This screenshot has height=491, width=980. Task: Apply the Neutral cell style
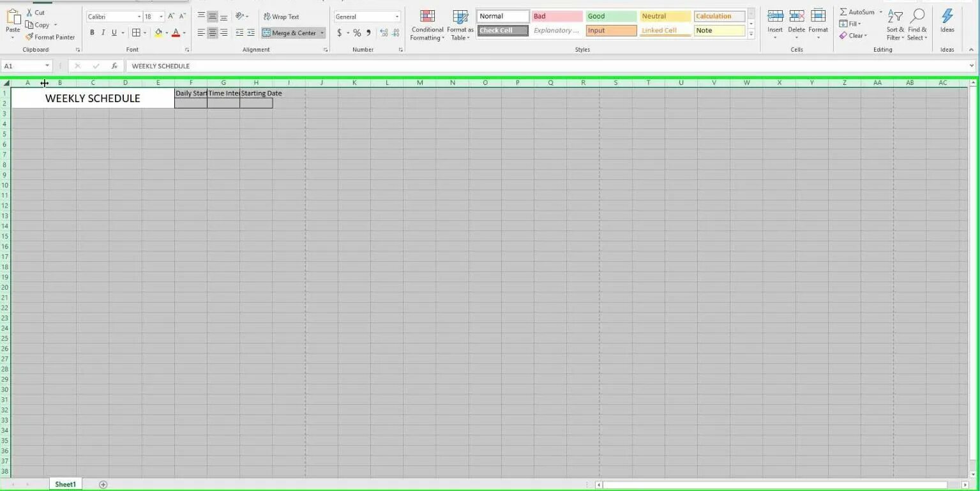665,17
